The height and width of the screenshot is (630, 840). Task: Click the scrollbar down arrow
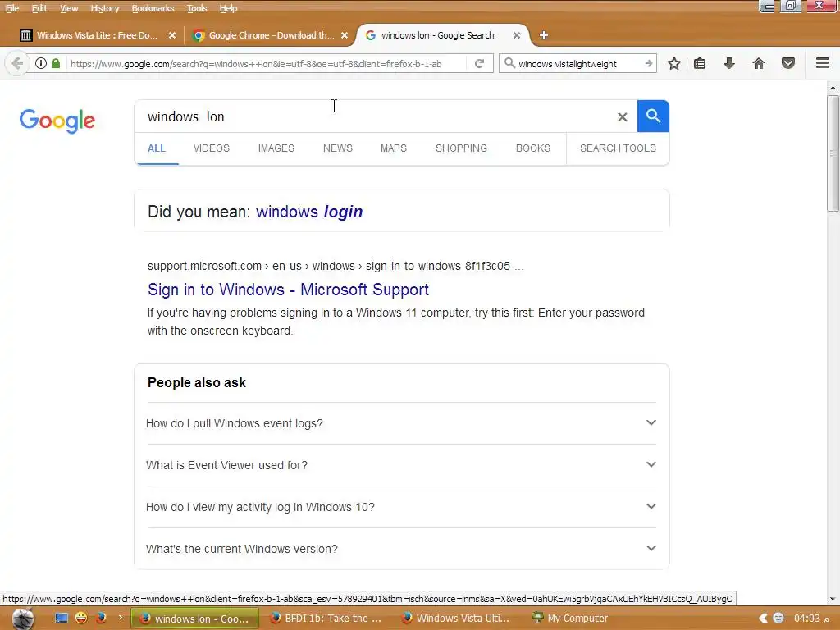(x=833, y=599)
